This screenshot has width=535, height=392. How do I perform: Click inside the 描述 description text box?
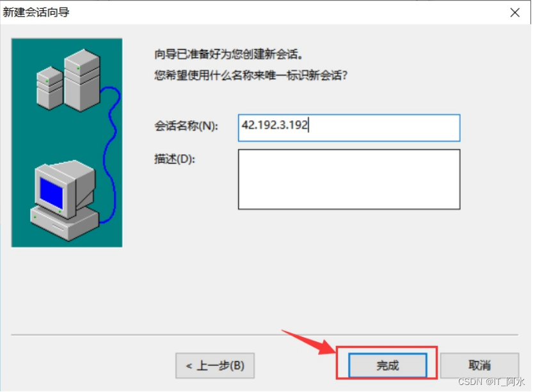(x=349, y=179)
